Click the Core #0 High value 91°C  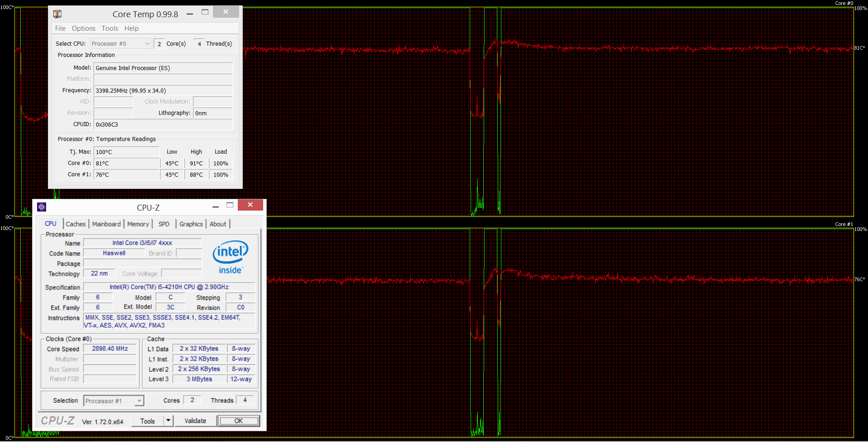196,163
